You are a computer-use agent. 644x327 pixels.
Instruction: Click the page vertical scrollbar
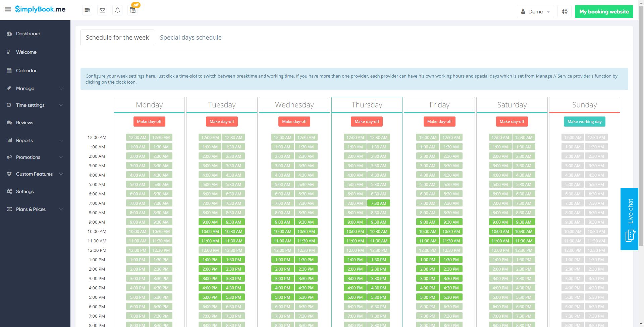point(641,134)
